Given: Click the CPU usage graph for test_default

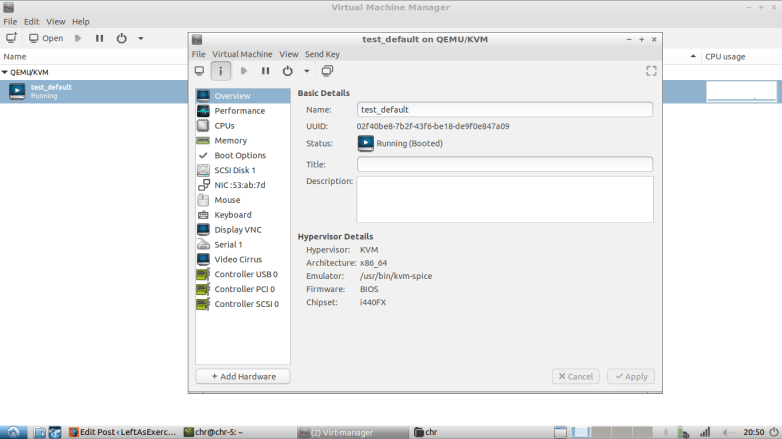Looking at the screenshot, I should pyautogui.click(x=741, y=92).
